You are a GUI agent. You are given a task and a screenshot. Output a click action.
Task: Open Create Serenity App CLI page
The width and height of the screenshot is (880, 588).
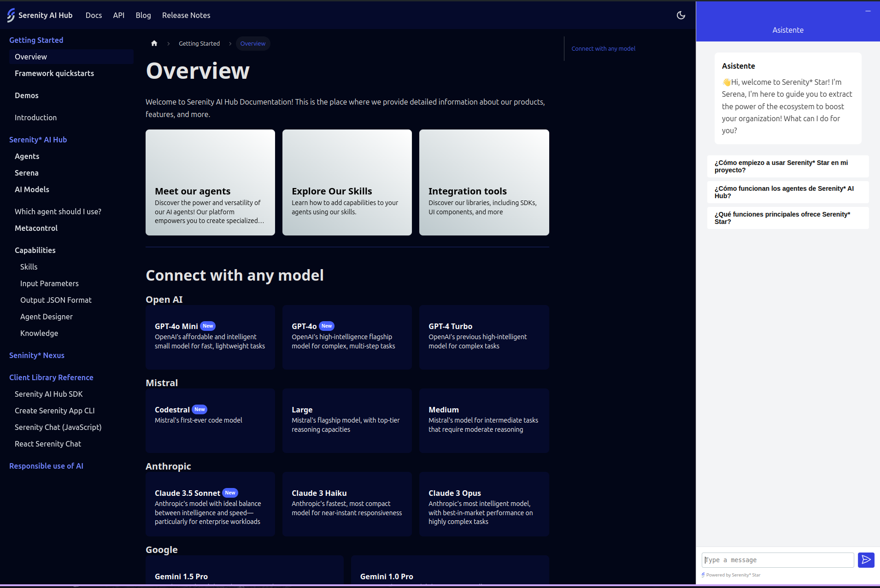(55, 411)
